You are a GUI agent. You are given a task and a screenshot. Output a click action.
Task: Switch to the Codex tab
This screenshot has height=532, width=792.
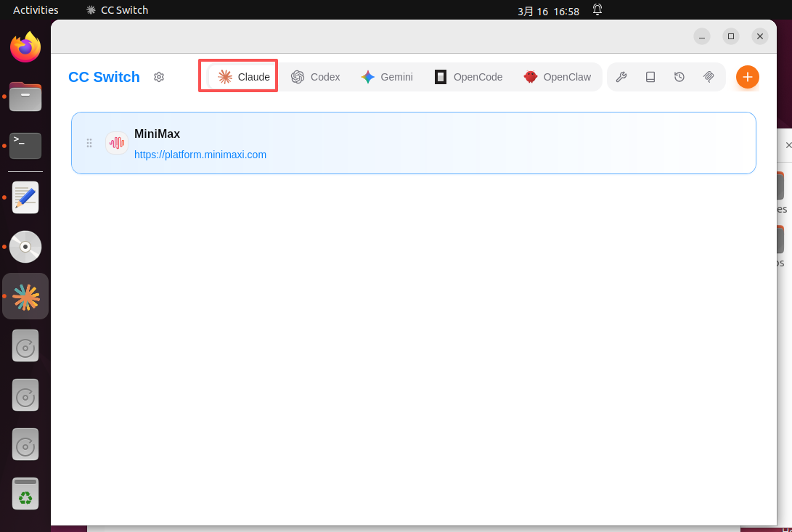[x=316, y=77]
